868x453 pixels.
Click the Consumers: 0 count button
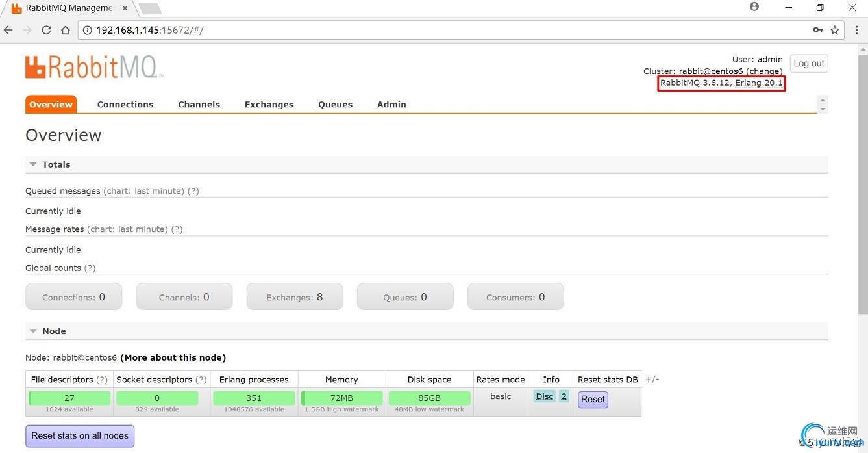(x=515, y=297)
